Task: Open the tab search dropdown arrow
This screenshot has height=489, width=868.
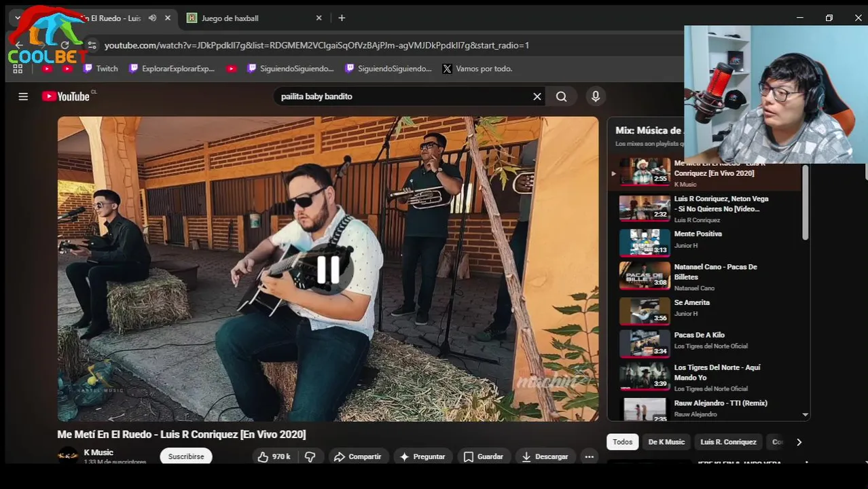Action: (x=17, y=18)
